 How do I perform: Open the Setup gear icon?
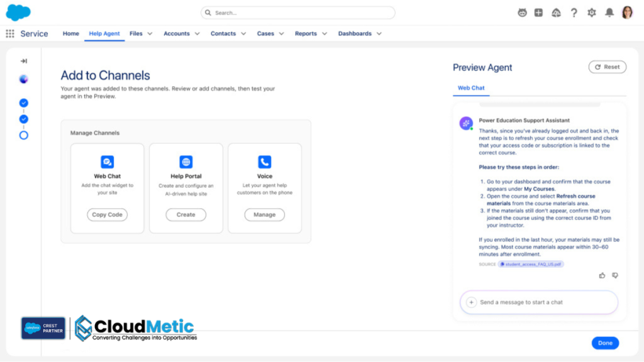pyautogui.click(x=591, y=13)
